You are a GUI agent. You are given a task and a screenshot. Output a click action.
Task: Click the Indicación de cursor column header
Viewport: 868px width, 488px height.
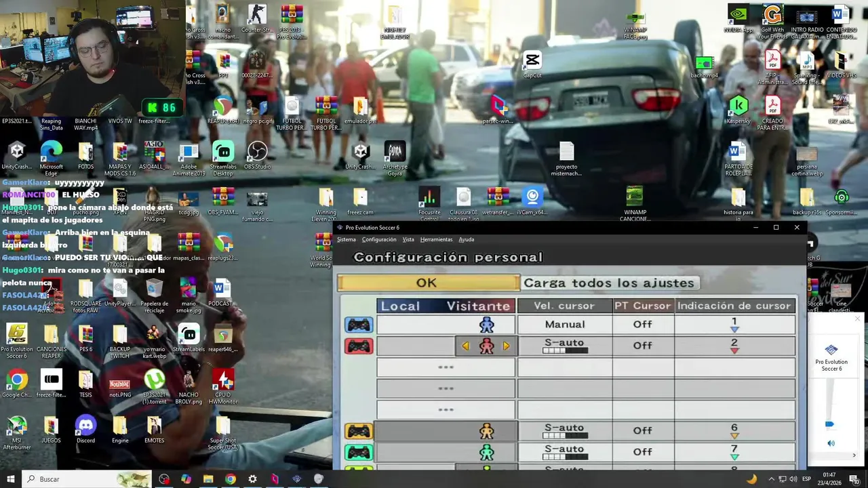734,306
